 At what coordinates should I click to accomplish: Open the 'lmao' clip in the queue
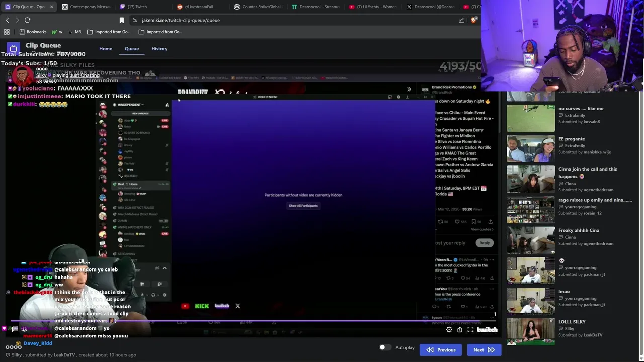coord(531,301)
